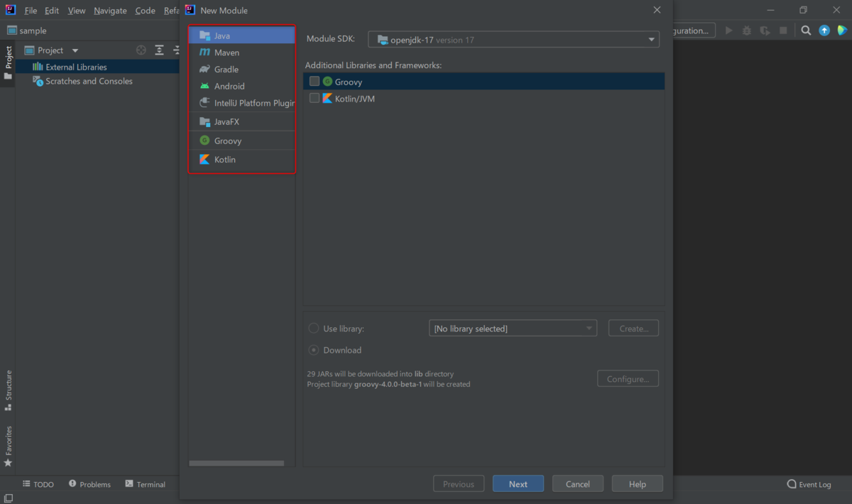Viewport: 852px width, 504px height.
Task: Click the Kotlin/JVM row label
Action: (355, 99)
